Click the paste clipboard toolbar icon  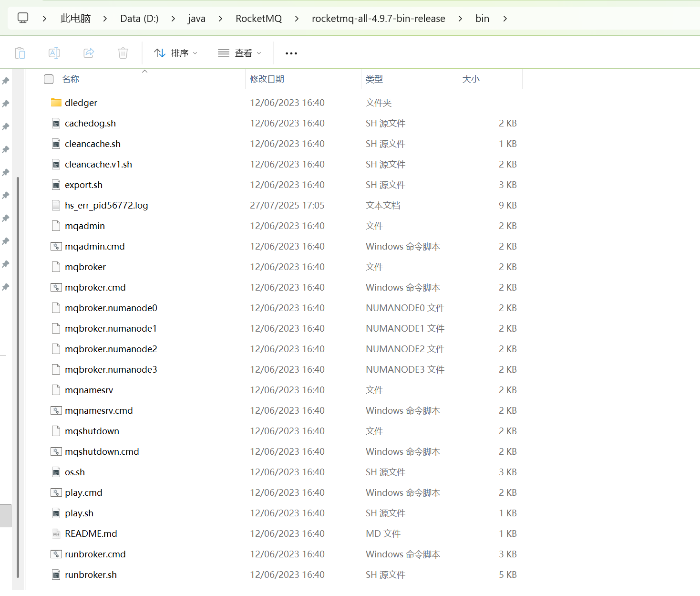[20, 53]
